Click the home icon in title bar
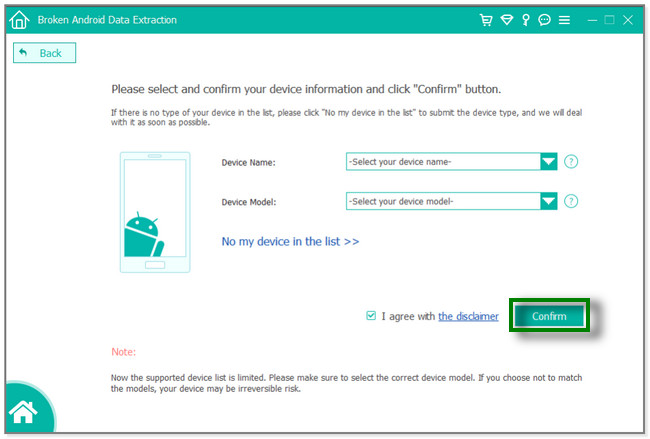650x439 pixels. point(19,19)
